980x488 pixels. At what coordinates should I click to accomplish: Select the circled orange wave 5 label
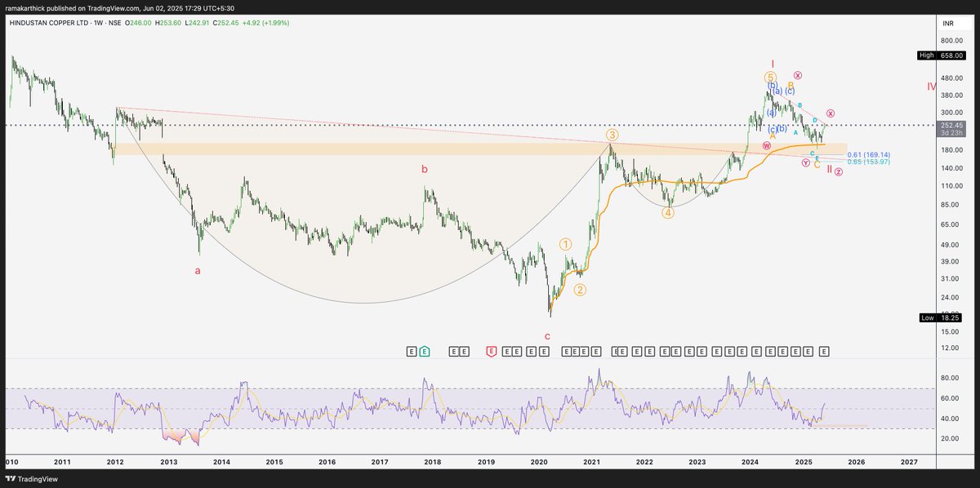[770, 78]
